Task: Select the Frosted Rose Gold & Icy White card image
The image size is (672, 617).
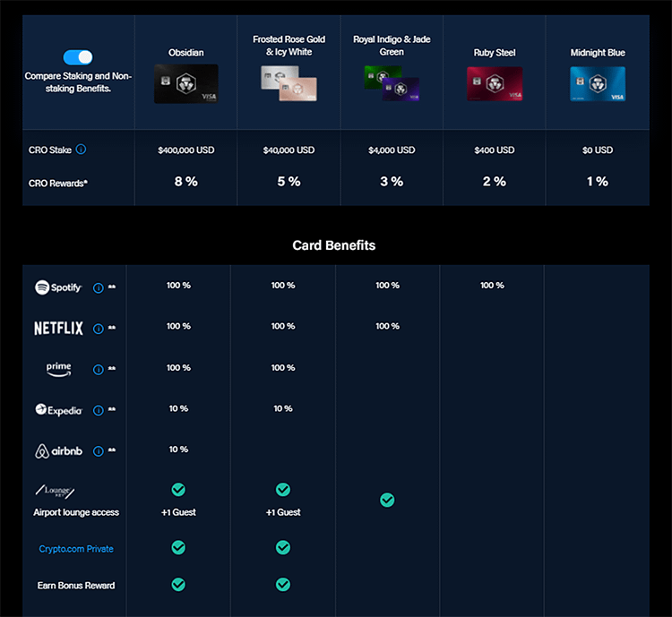Action: [289, 83]
